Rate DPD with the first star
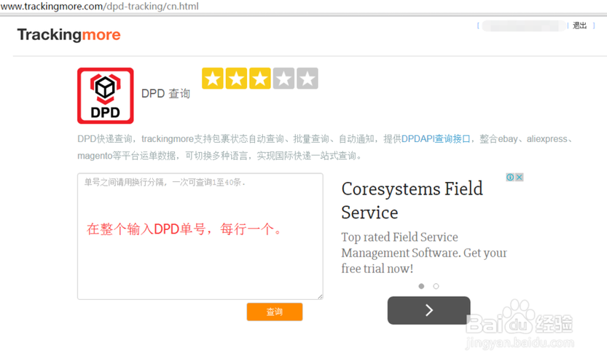The width and height of the screenshot is (607, 364). [213, 79]
